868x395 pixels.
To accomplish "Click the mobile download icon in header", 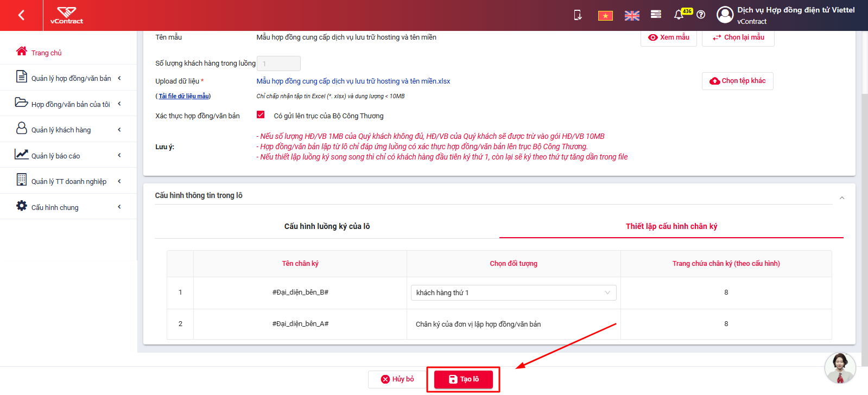I will click(x=578, y=15).
